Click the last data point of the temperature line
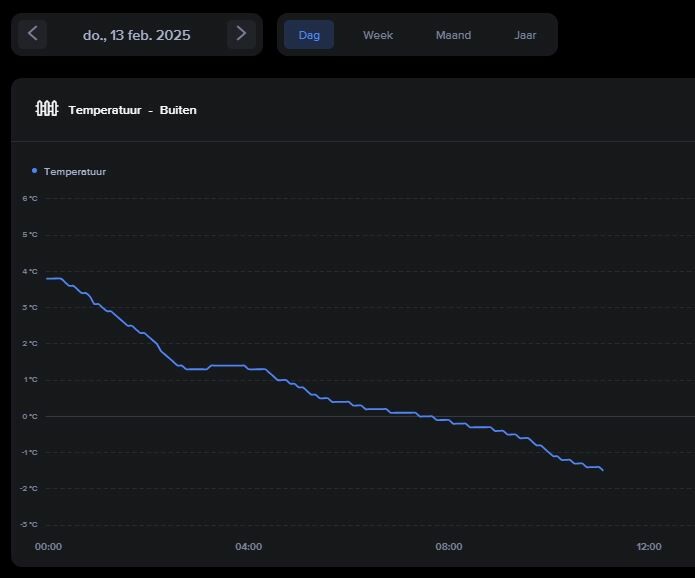The height and width of the screenshot is (578, 695). click(x=603, y=470)
